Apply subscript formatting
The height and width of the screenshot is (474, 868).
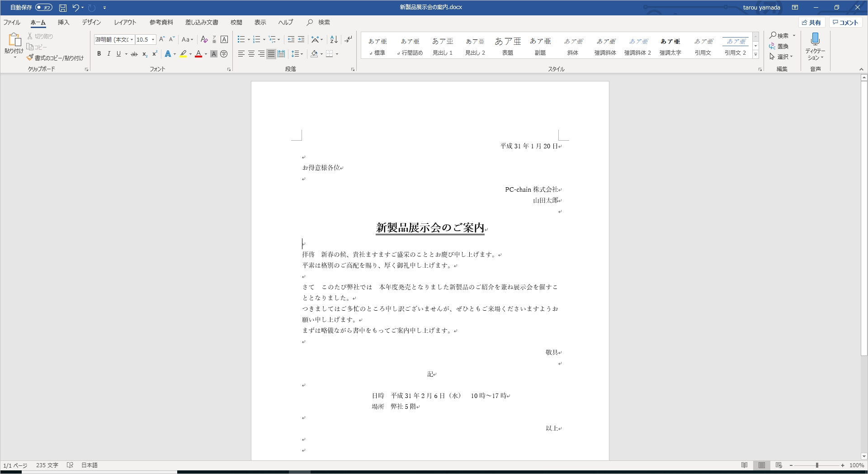pyautogui.click(x=145, y=54)
